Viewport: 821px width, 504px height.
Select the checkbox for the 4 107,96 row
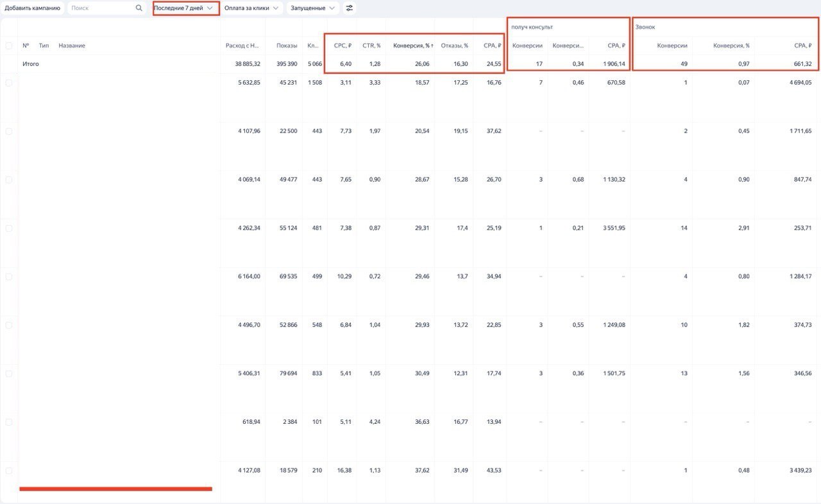pos(9,131)
